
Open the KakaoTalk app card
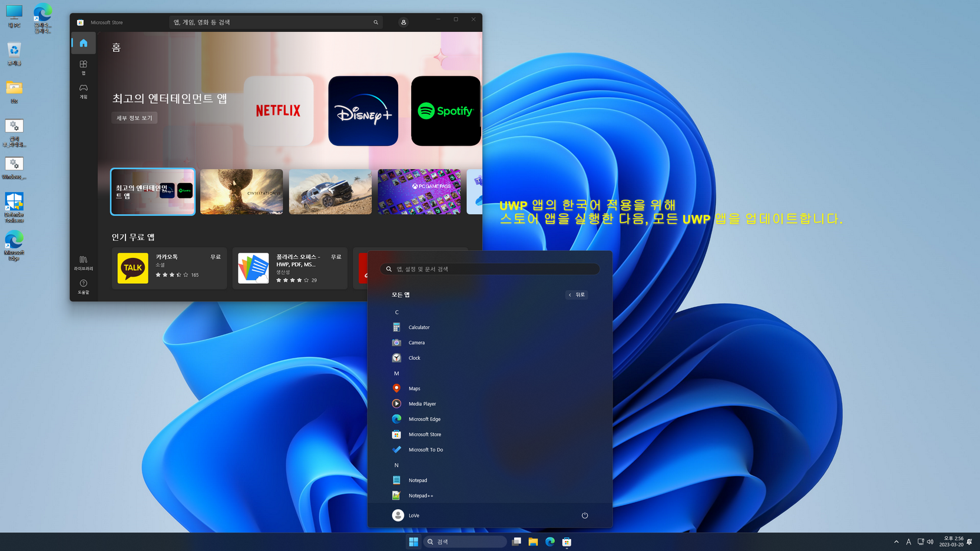pyautogui.click(x=169, y=268)
